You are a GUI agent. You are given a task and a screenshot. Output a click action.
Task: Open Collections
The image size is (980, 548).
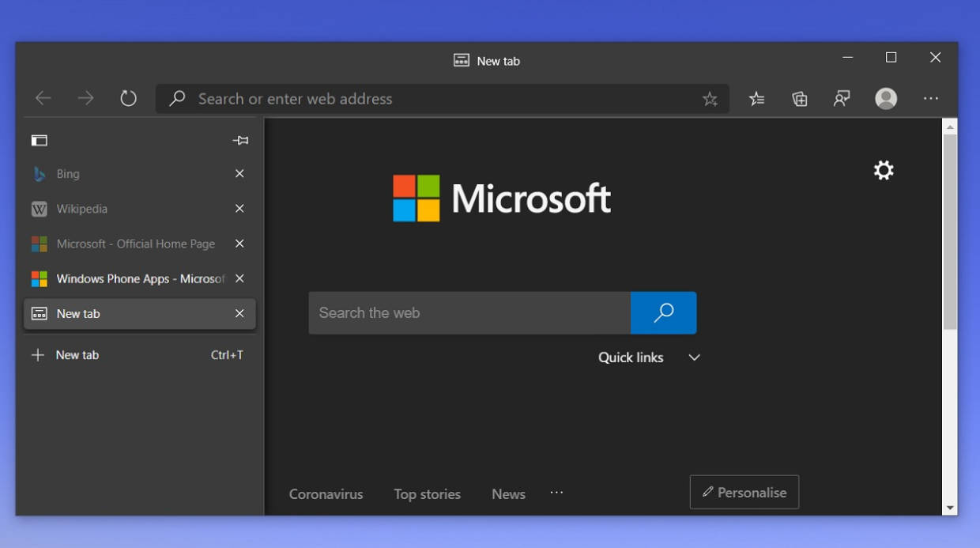click(800, 99)
